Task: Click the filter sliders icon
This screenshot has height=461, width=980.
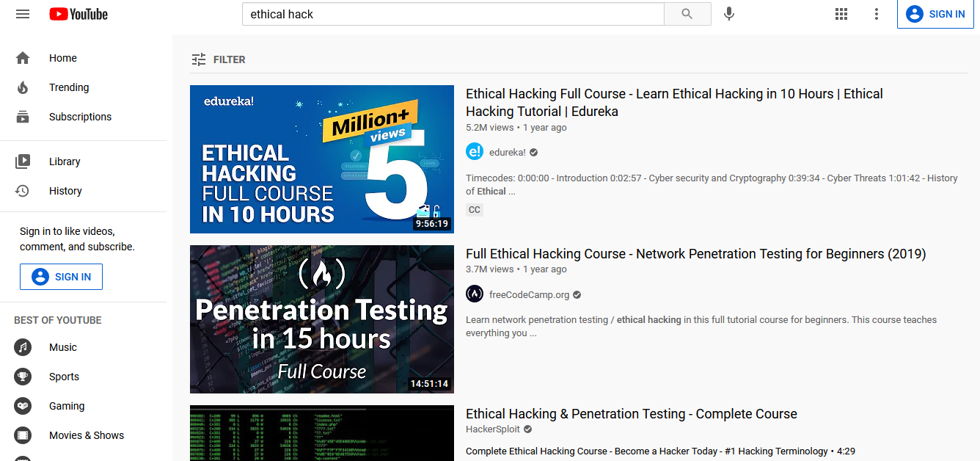Action: click(198, 59)
